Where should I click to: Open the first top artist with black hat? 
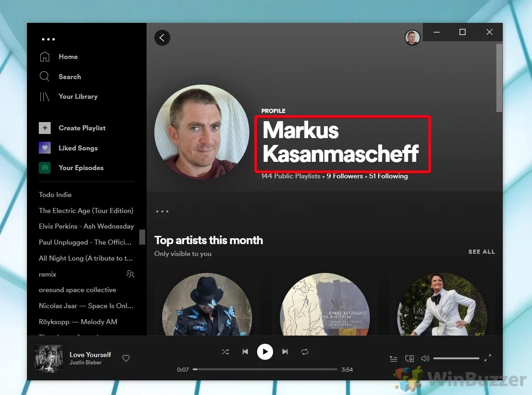point(207,304)
